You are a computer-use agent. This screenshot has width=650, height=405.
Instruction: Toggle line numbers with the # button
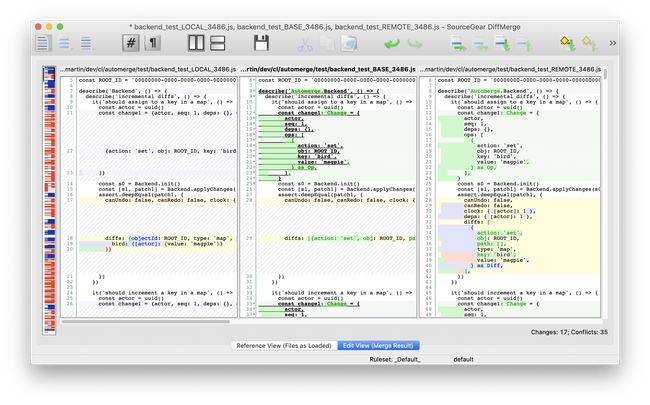[x=131, y=43]
